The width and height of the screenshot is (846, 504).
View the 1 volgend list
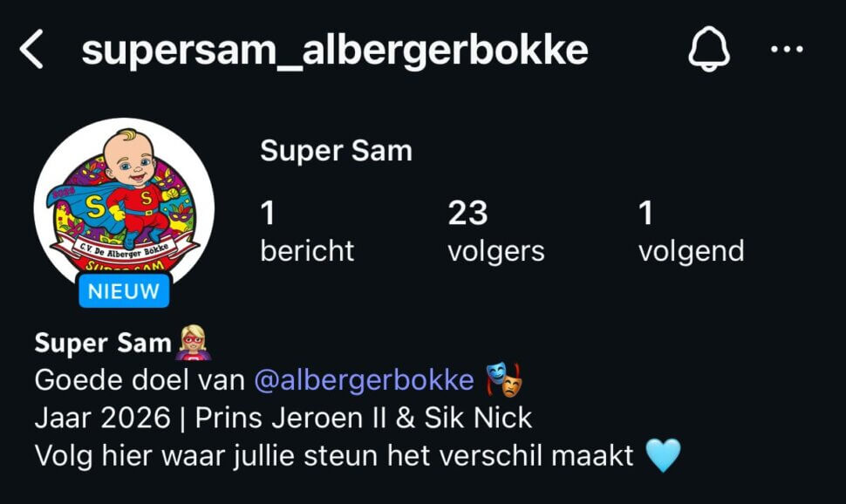point(691,230)
